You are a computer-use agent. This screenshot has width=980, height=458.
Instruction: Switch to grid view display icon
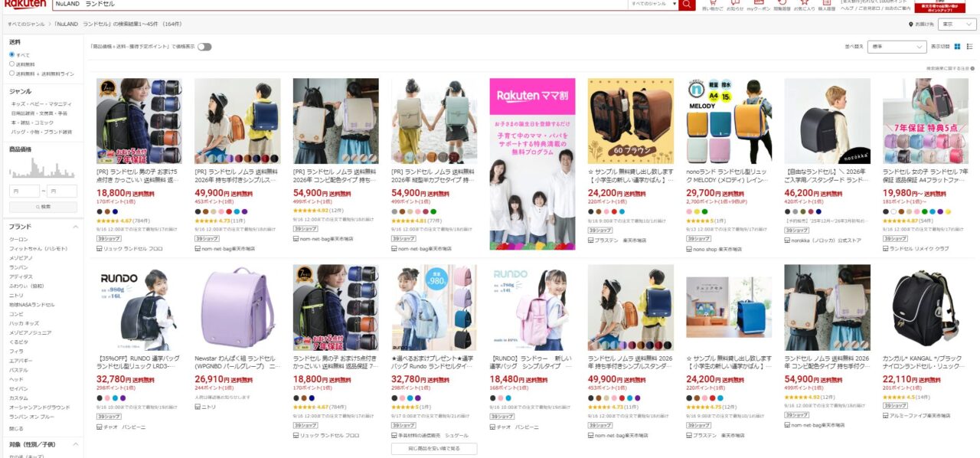(957, 47)
